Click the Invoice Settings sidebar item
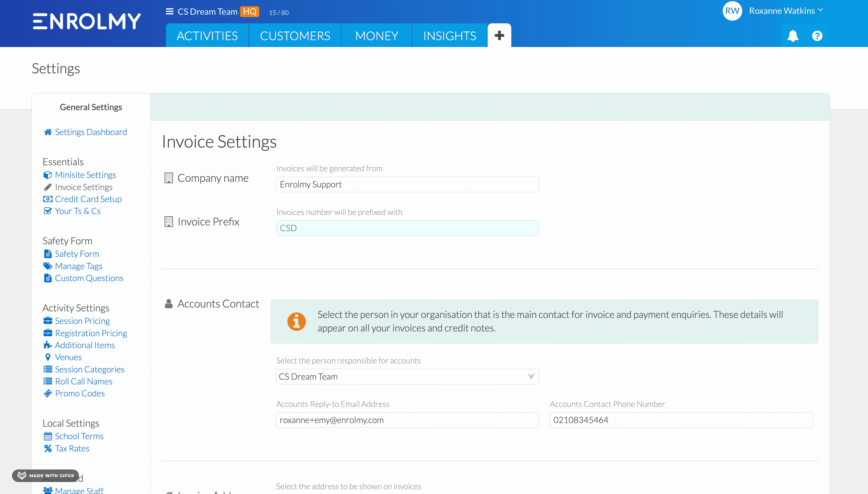Viewport: 868px width, 494px height. point(84,187)
